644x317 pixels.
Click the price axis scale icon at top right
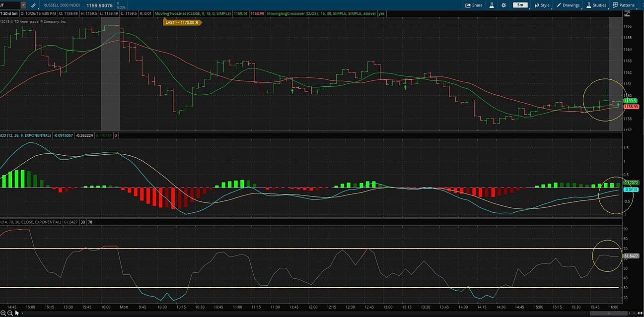(x=628, y=14)
